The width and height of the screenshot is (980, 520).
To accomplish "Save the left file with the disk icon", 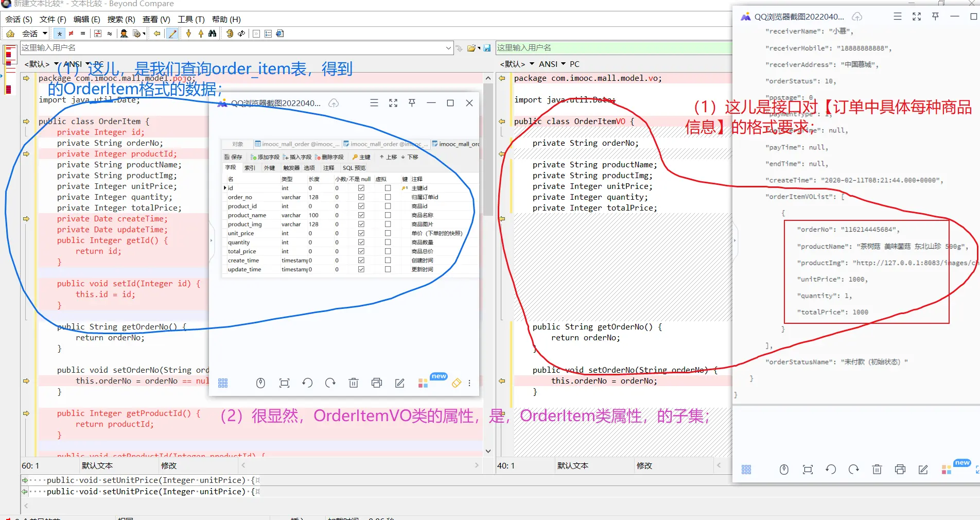I will tap(487, 48).
